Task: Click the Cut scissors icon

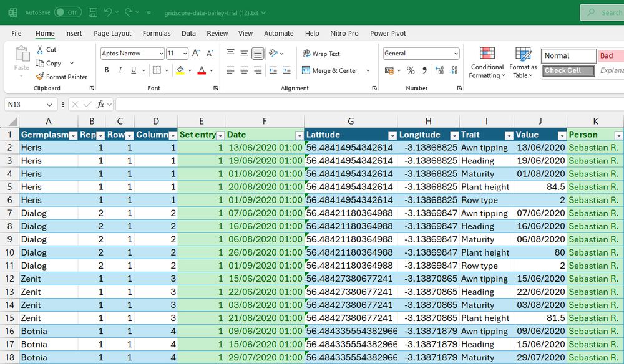Action: coord(40,49)
